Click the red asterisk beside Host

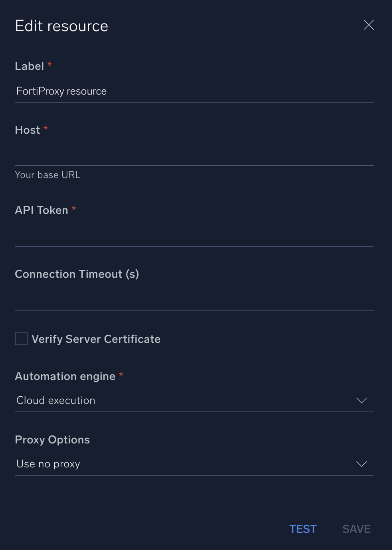click(45, 128)
